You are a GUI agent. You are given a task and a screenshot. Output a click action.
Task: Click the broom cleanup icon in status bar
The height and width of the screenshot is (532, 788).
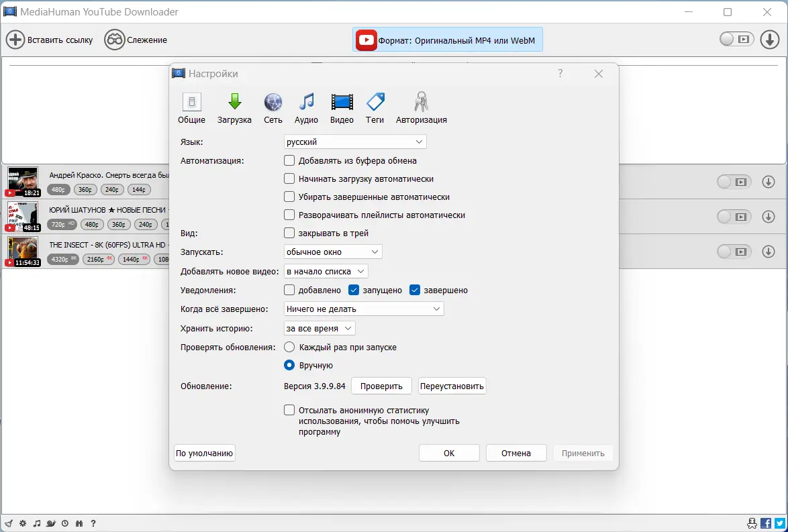click(9, 523)
